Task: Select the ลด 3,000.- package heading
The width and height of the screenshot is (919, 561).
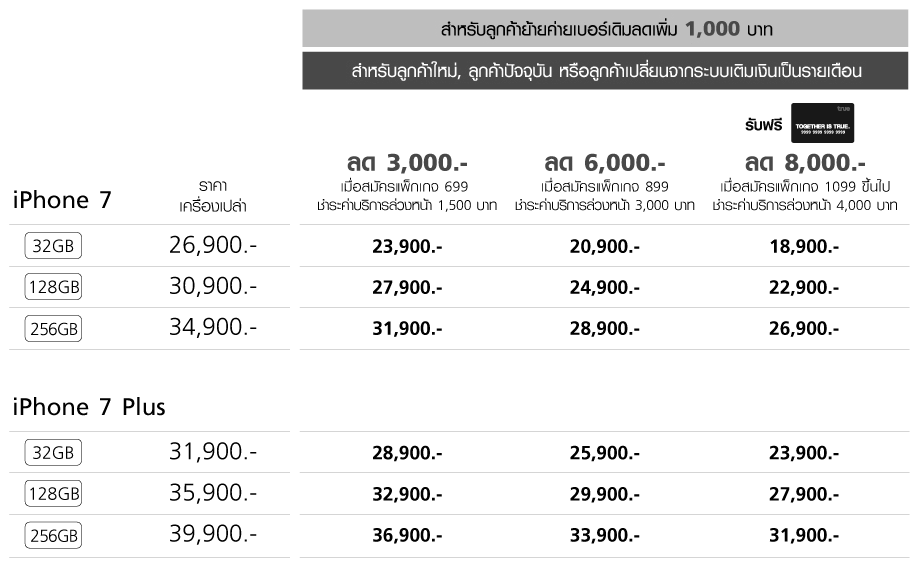Action: point(404,163)
